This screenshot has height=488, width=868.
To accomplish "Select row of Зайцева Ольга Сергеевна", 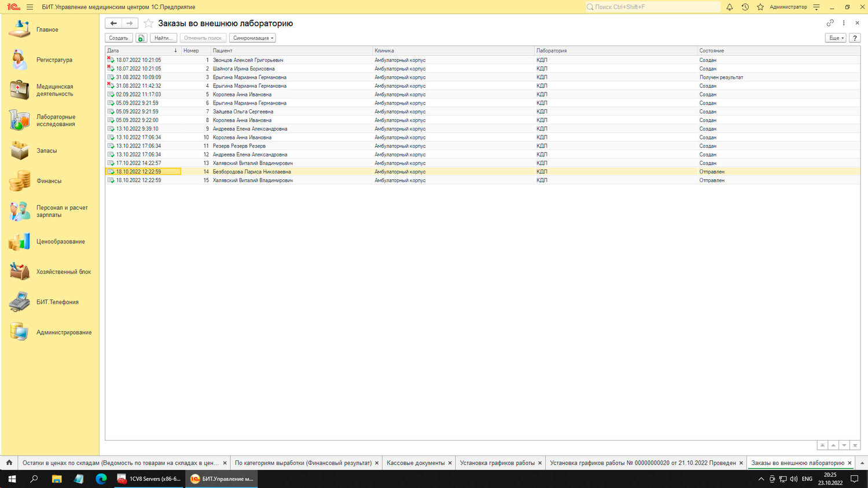I will pos(483,112).
